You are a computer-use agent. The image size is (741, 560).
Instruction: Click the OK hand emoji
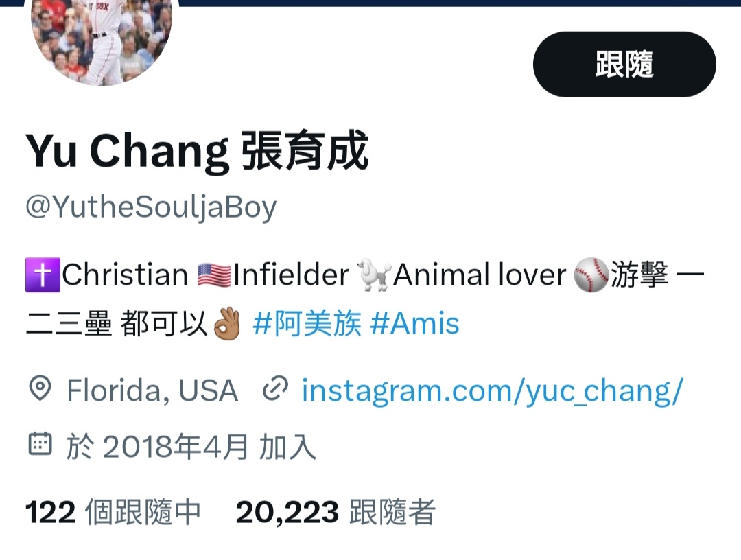(227, 324)
